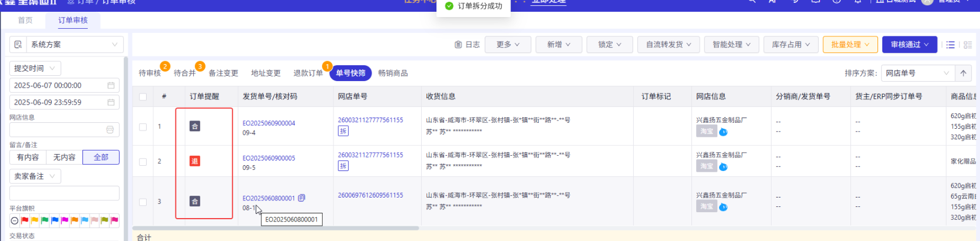Open the 卖家备注 dropdown
Screen dimensions: 980x241
tap(35, 176)
